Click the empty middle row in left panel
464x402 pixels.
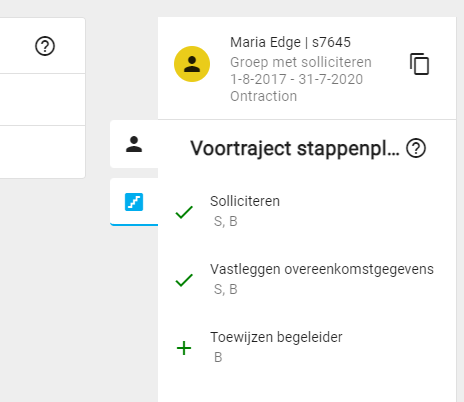(42, 100)
